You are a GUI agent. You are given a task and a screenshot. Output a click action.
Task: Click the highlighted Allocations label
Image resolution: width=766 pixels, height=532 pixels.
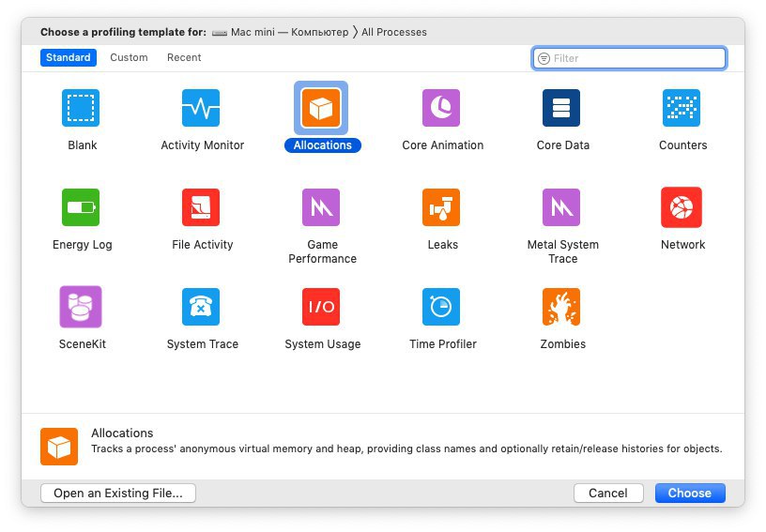pyautogui.click(x=323, y=145)
